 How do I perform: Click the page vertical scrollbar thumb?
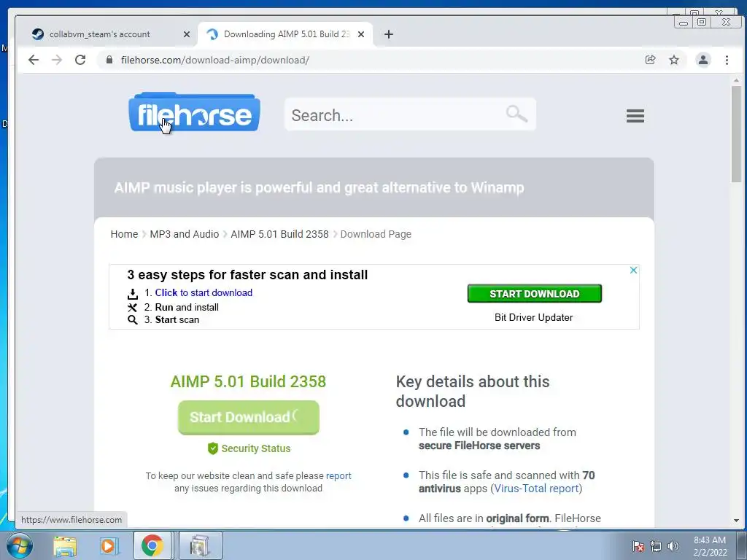(737, 133)
